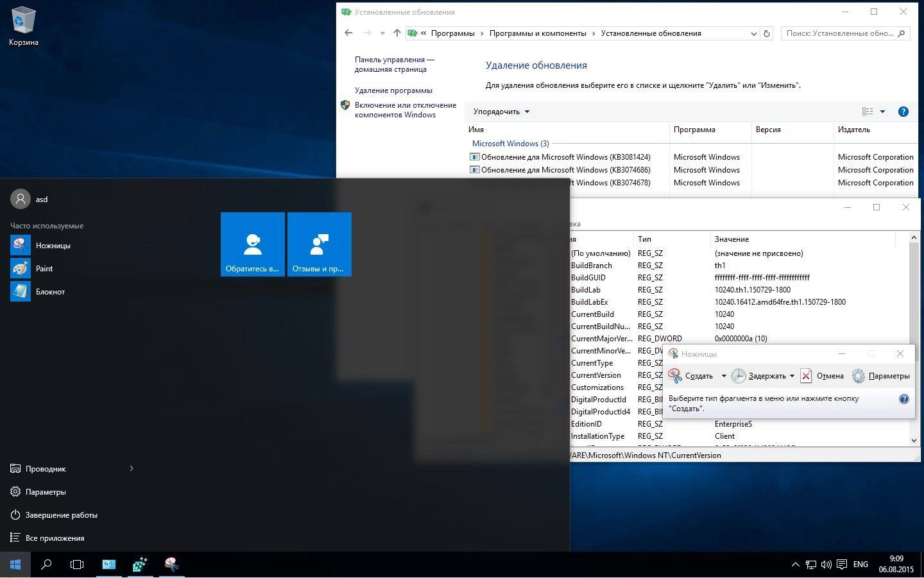
Task: Click Создать button in Ножницы
Action: [x=691, y=376]
